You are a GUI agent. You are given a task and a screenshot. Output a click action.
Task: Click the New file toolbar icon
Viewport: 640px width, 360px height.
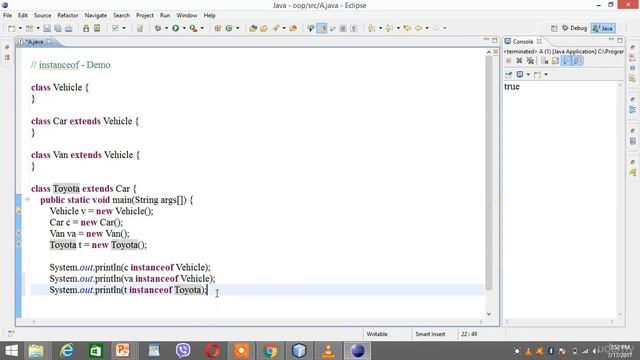12,28
